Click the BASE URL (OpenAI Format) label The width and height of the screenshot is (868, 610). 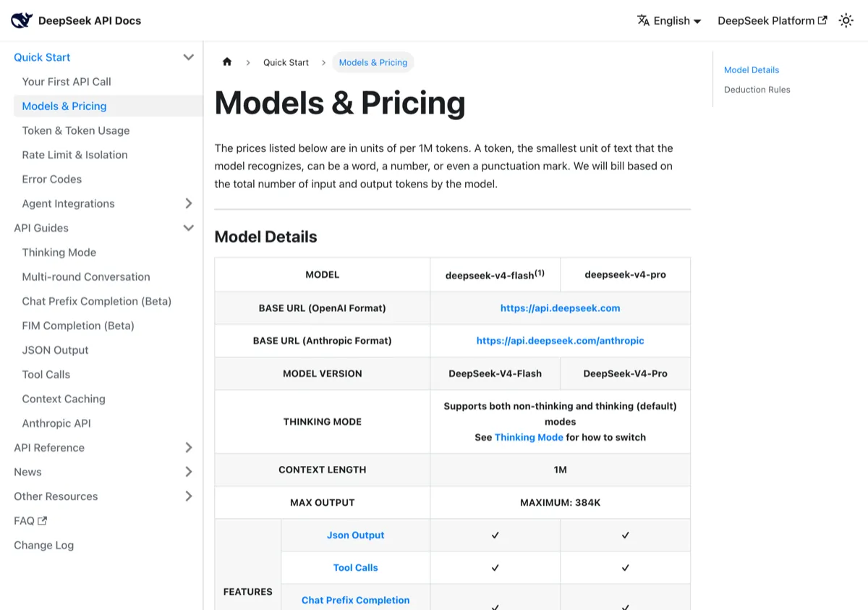pyautogui.click(x=323, y=308)
